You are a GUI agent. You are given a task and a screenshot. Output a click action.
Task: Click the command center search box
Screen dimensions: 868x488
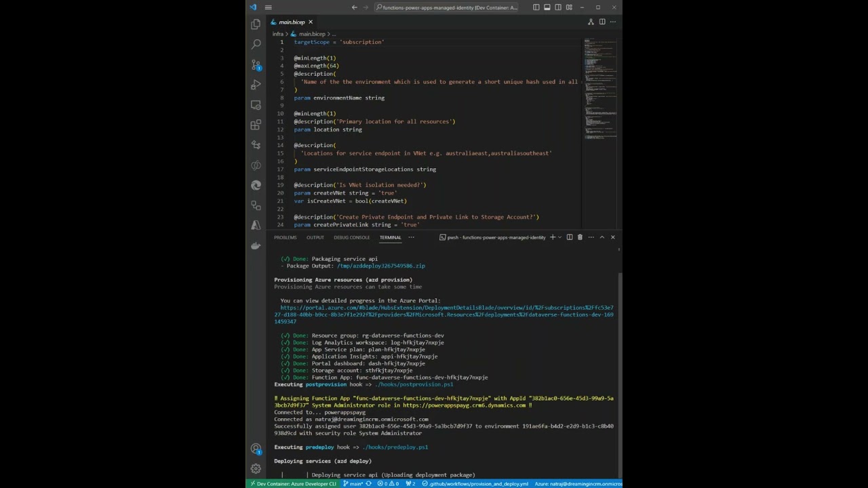[x=447, y=7]
